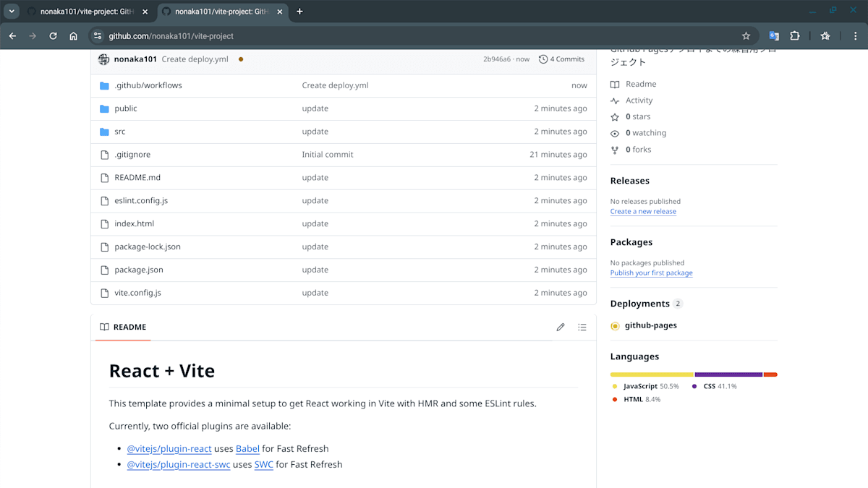868x488 pixels.
Task: Click the forward navigation arrow
Action: (33, 35)
